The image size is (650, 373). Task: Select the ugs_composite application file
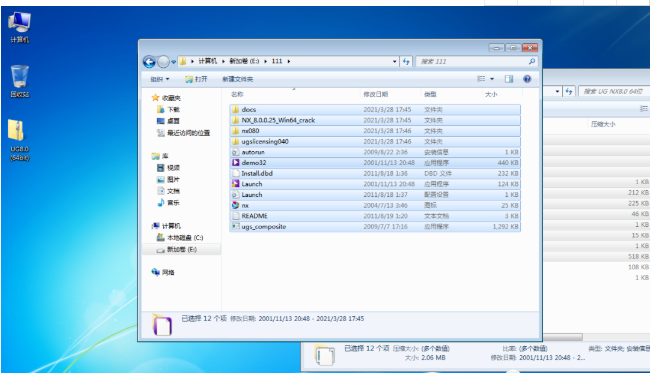[x=375, y=227]
